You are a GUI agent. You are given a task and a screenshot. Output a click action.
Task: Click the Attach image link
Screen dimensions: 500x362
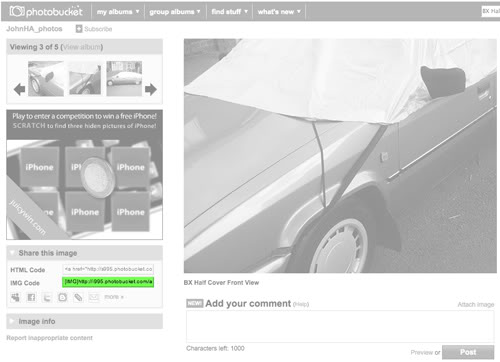click(476, 304)
